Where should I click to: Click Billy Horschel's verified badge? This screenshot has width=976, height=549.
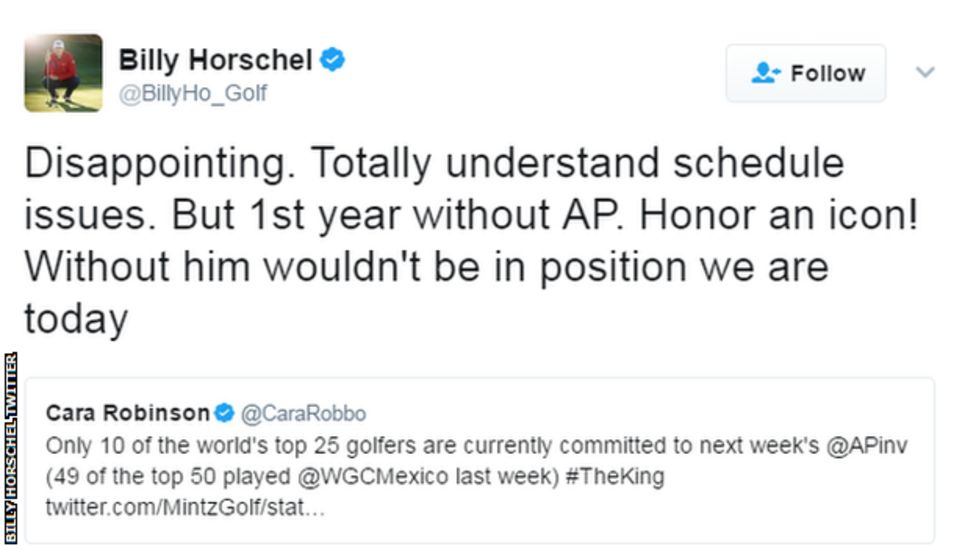[x=333, y=60]
